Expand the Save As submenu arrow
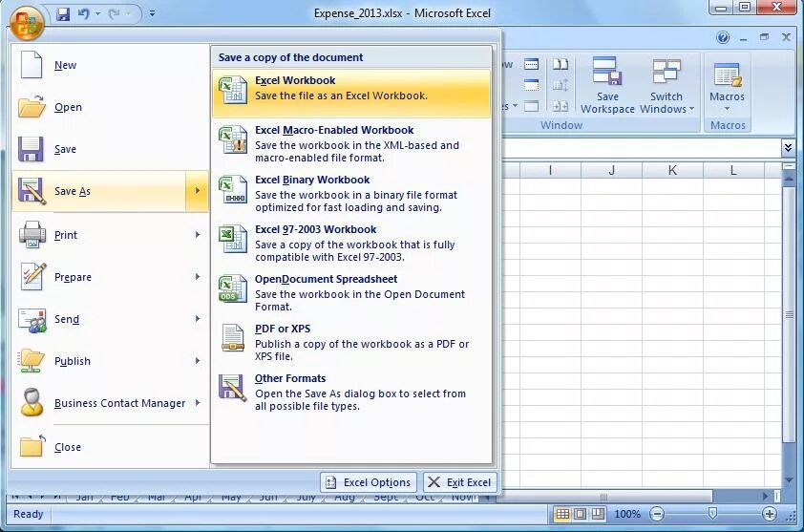The image size is (804, 532). 198,191
